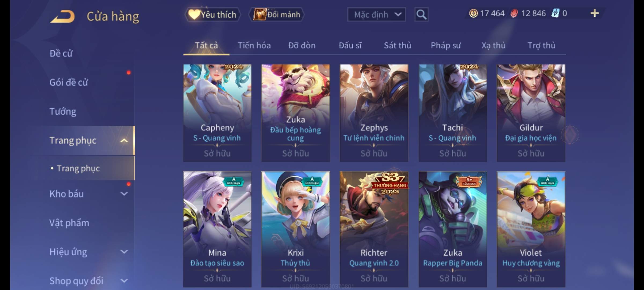Switch to the Pháp sư tab

[x=446, y=45]
